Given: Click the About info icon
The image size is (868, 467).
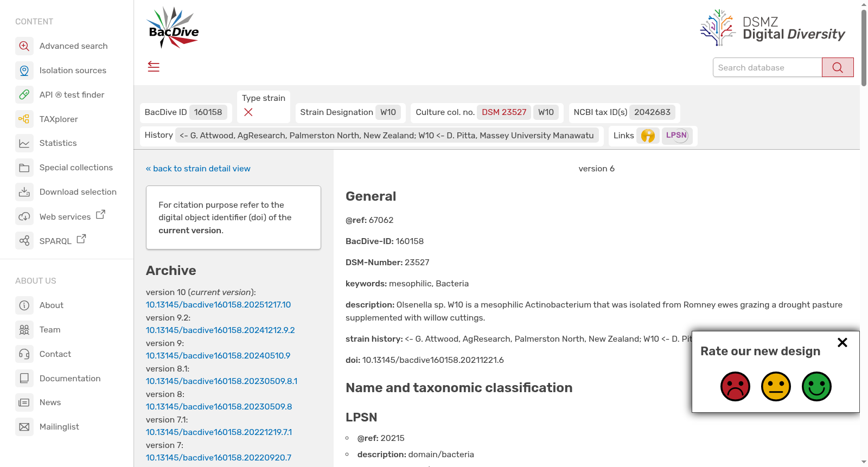Looking at the screenshot, I should coord(24,305).
